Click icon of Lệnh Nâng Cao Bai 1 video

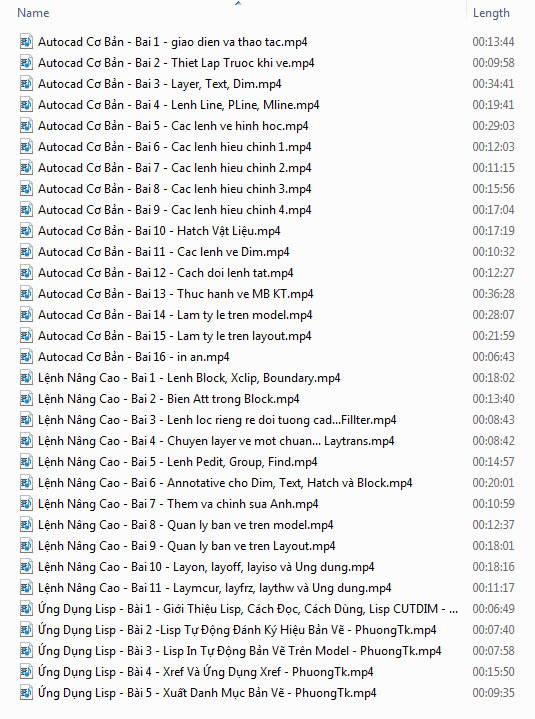click(26, 378)
